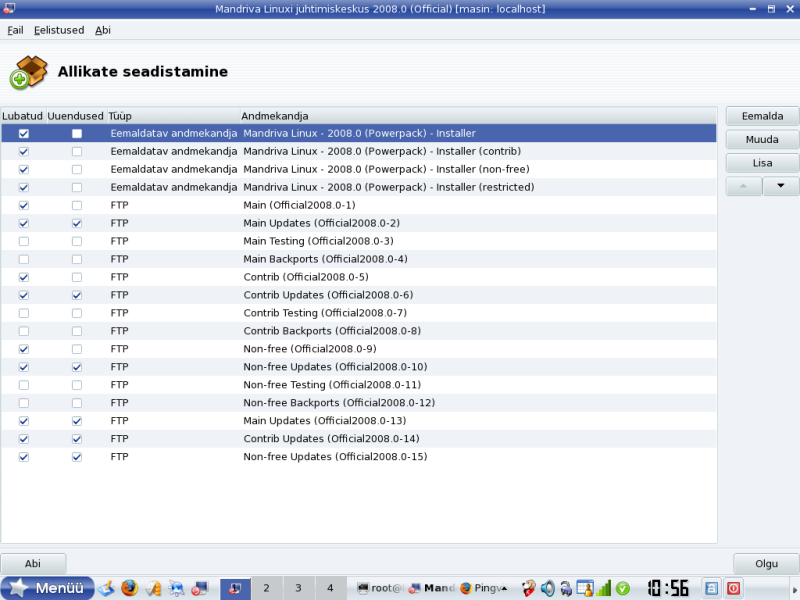Click the dog mascot tray icon
Image resolution: width=800 pixels, height=600 pixels.
coord(529,588)
